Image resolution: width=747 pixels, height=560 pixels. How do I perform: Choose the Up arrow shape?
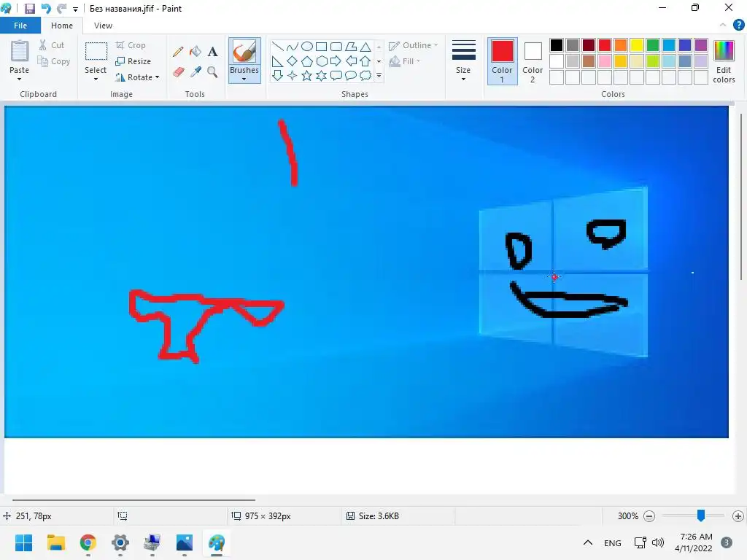[x=365, y=61]
